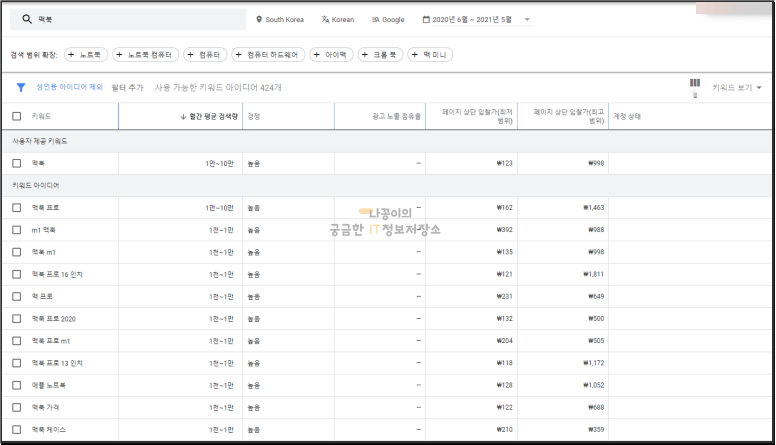Screen dimensions: 776x445
Task: Click the 사용자 제공 키워드 section heading
Action: [40, 141]
